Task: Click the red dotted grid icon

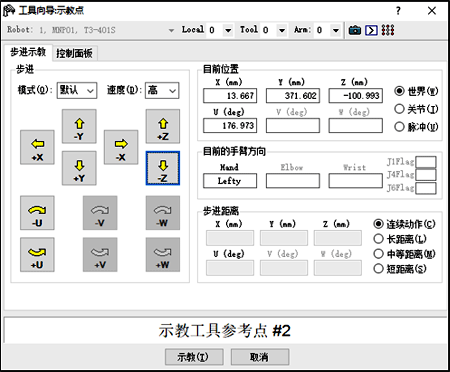Action: (x=388, y=30)
